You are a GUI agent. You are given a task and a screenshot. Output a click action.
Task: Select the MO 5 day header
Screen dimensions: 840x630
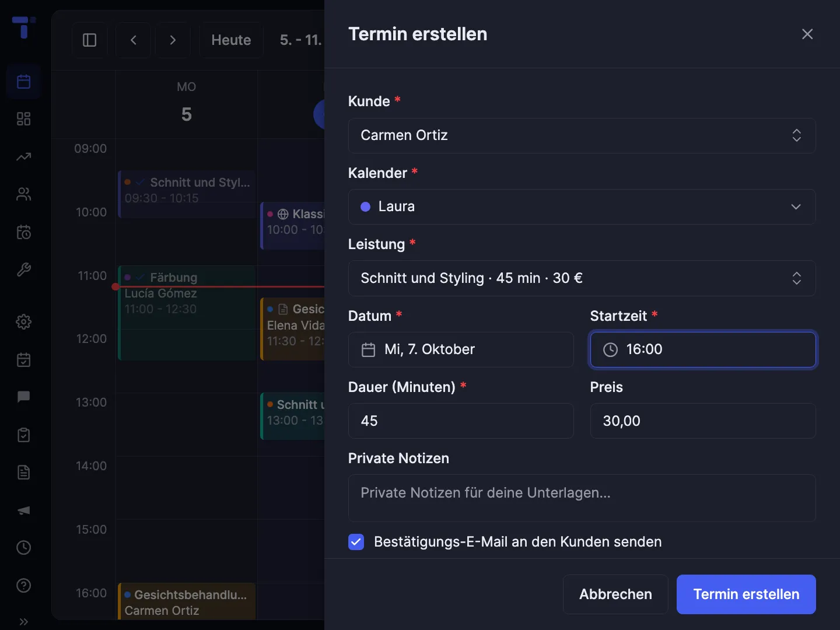point(186,103)
